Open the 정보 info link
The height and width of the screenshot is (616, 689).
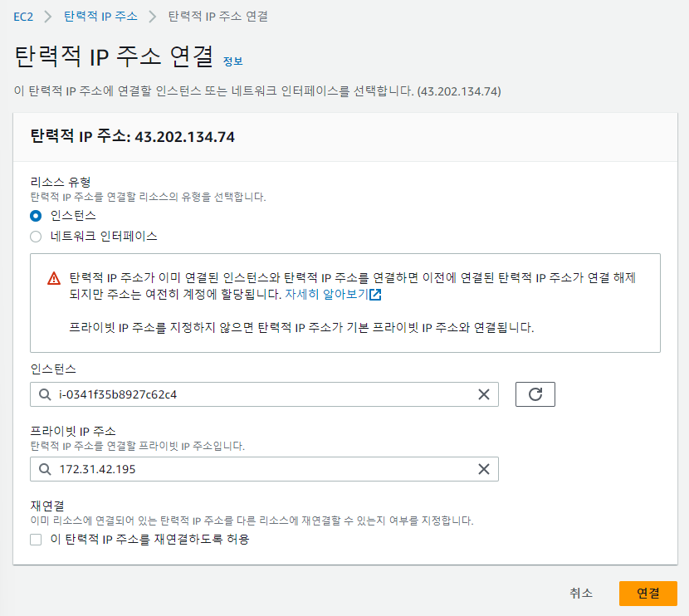[x=233, y=61]
